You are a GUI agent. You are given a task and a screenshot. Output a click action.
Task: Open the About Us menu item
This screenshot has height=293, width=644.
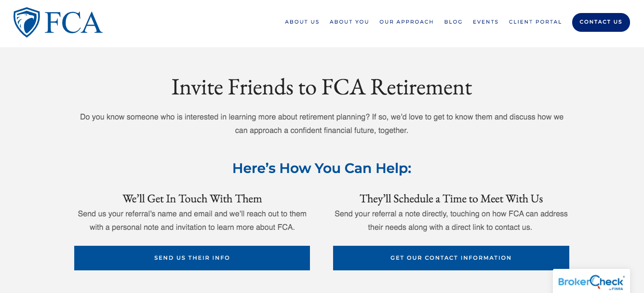(302, 22)
